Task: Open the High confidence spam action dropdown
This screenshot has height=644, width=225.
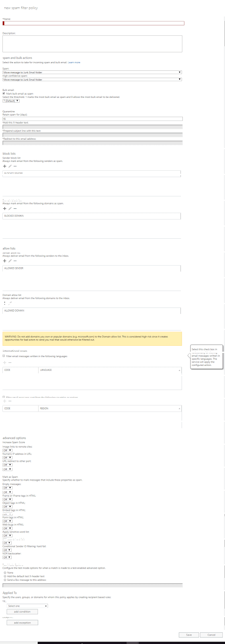Action: pos(92,80)
